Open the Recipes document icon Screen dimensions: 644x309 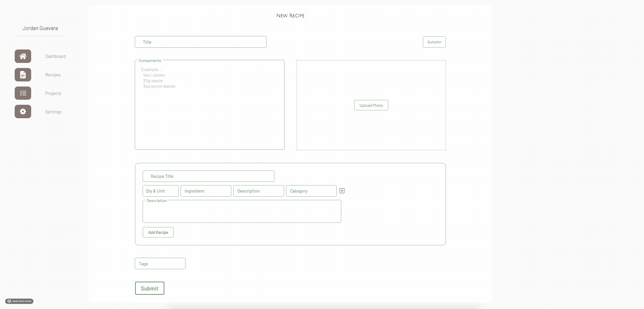(x=23, y=75)
